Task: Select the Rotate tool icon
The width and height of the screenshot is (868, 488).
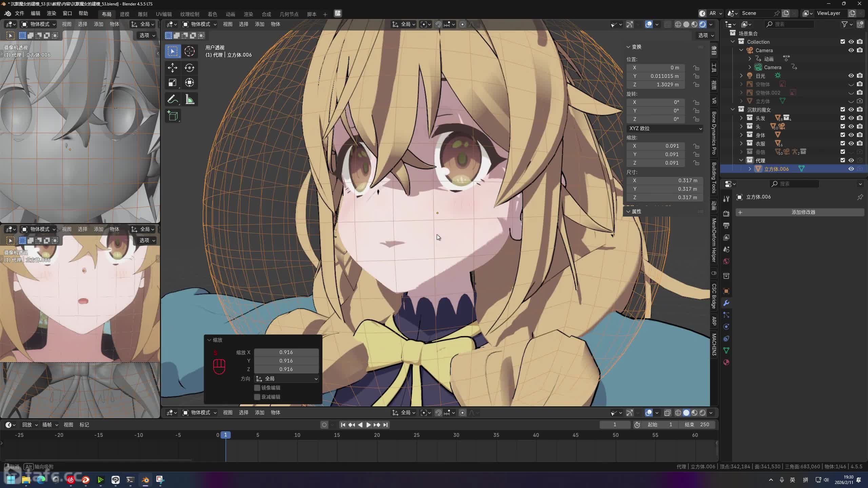Action: click(x=189, y=68)
